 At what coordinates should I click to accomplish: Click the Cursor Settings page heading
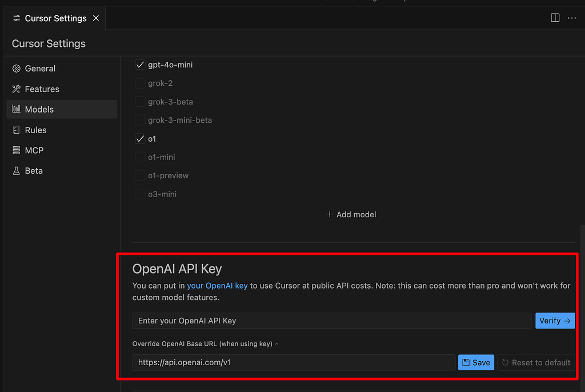point(49,43)
